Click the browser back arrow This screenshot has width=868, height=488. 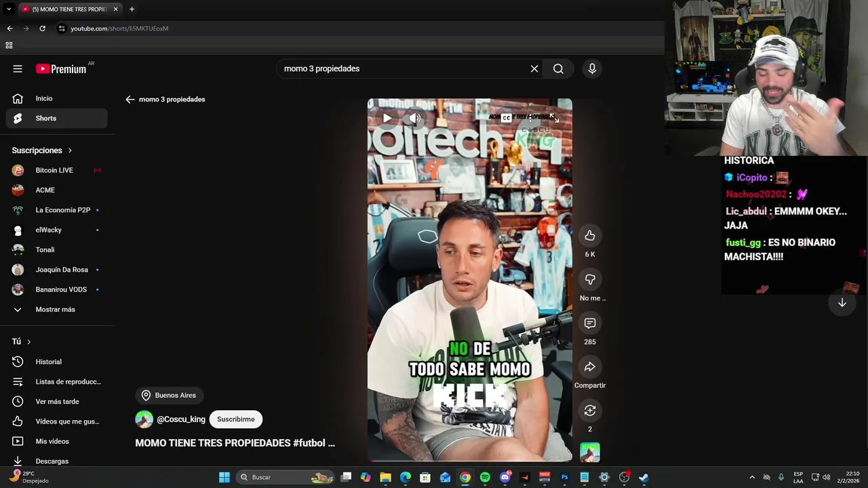9,28
